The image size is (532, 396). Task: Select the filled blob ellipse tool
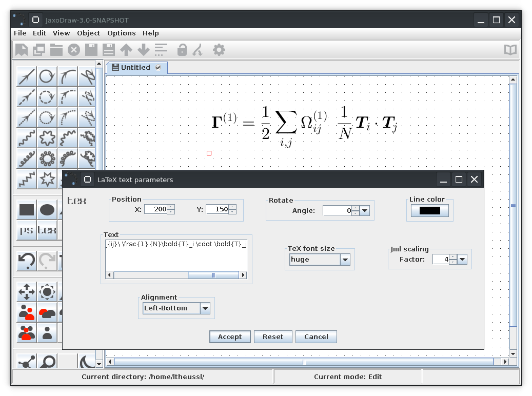tap(47, 210)
